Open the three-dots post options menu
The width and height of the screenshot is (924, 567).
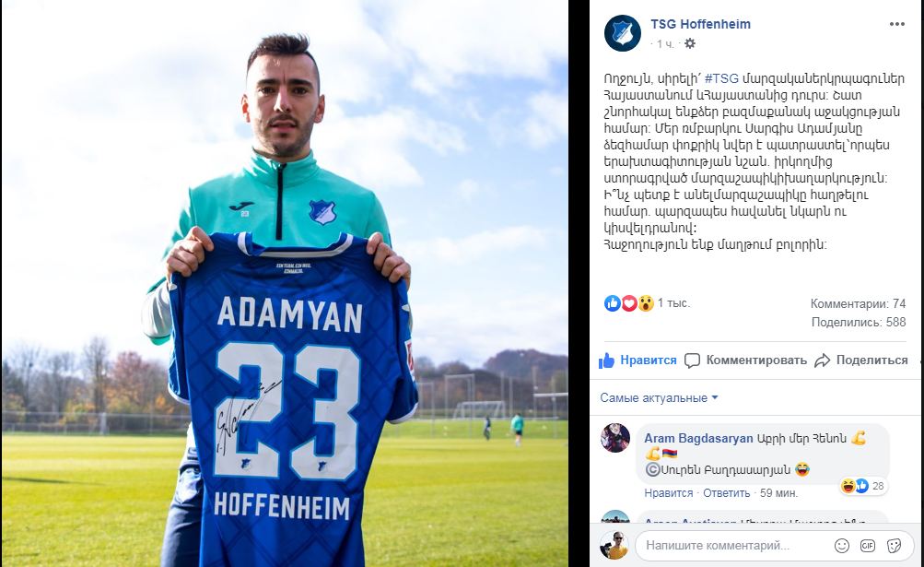[x=897, y=24]
